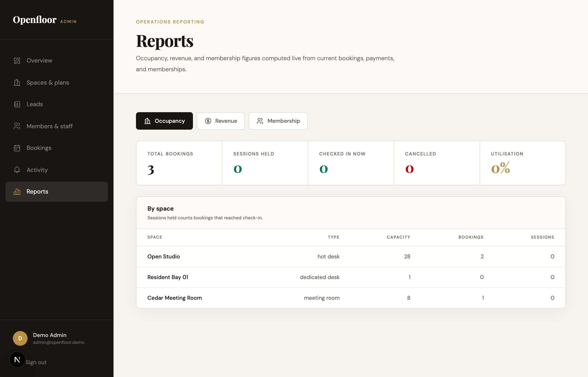Navigate to Members & staff

pos(57,126)
